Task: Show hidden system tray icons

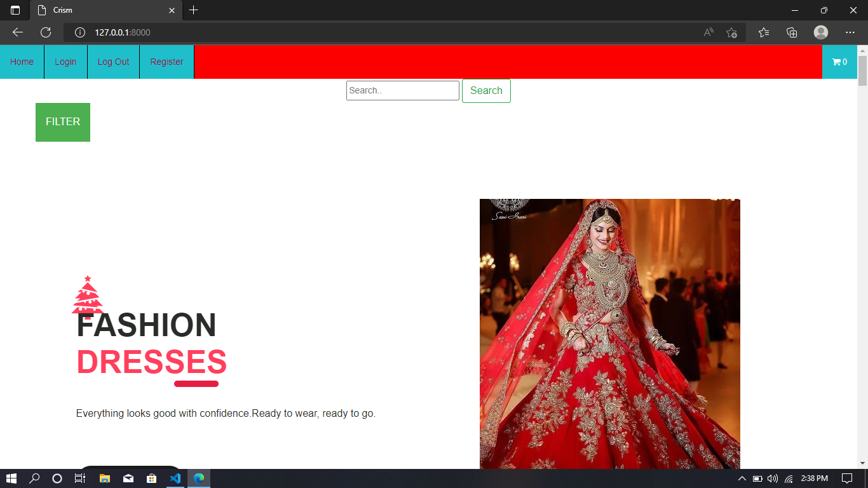Action: coord(742,478)
